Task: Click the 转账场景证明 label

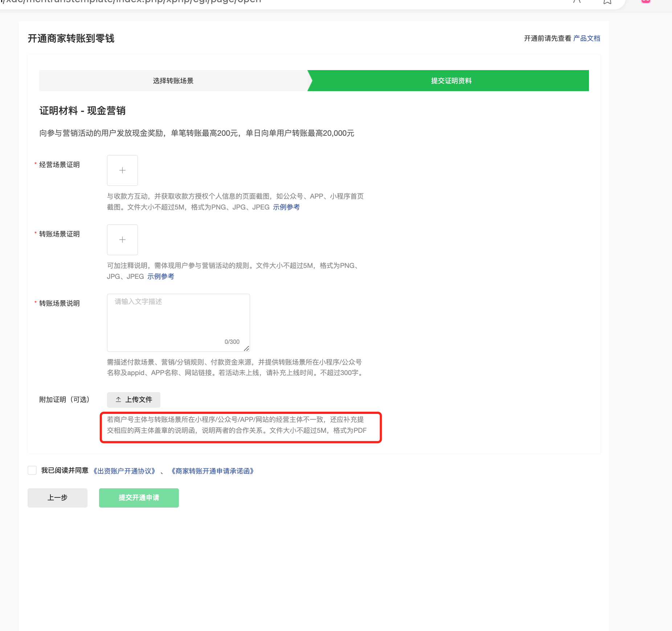Action: coord(60,234)
